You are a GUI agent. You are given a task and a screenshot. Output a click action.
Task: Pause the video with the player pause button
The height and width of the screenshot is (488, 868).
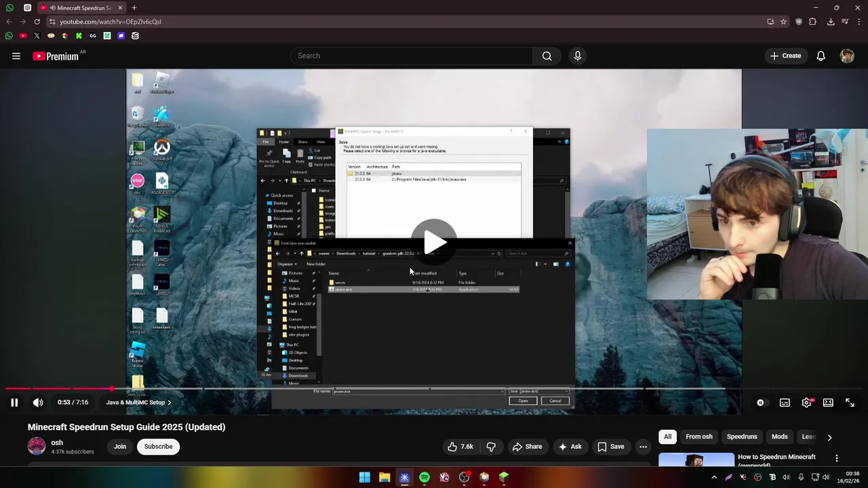click(x=14, y=403)
